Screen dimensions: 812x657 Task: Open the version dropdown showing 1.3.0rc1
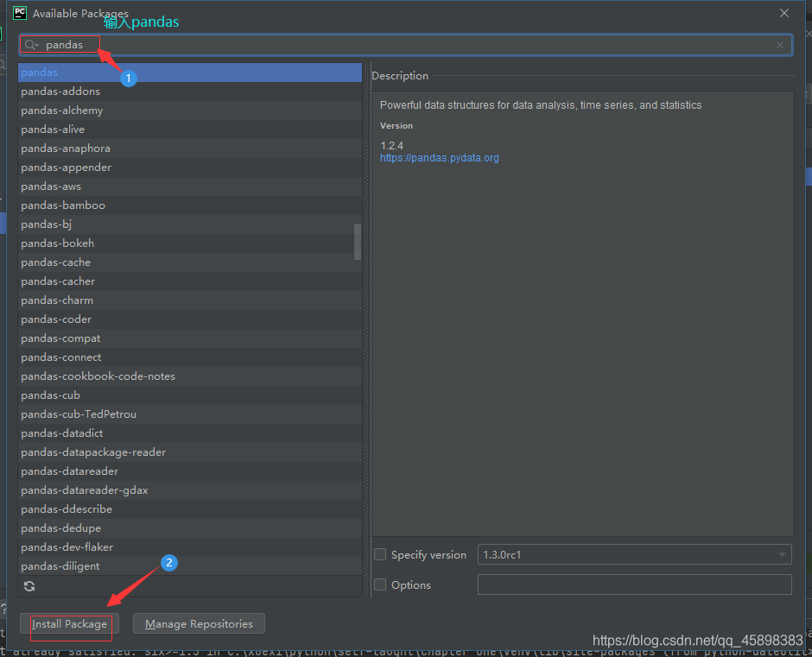coord(634,554)
